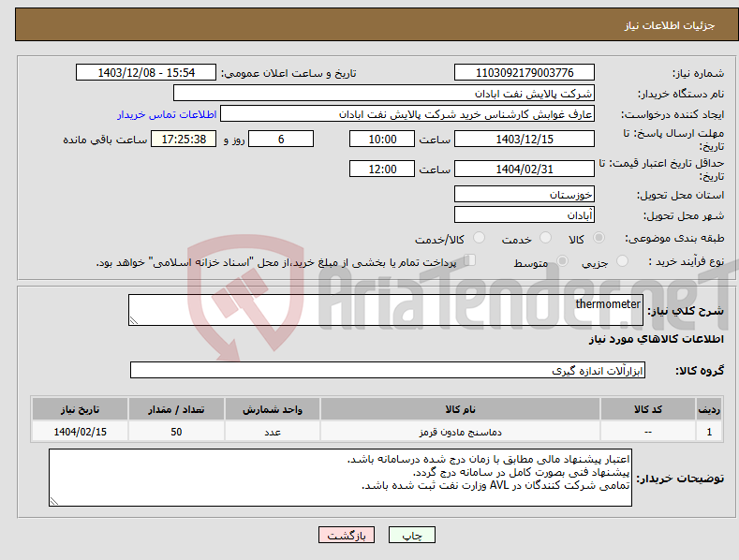Select the جزیی purchase type radio
The width and height of the screenshot is (739, 560).
(x=622, y=261)
